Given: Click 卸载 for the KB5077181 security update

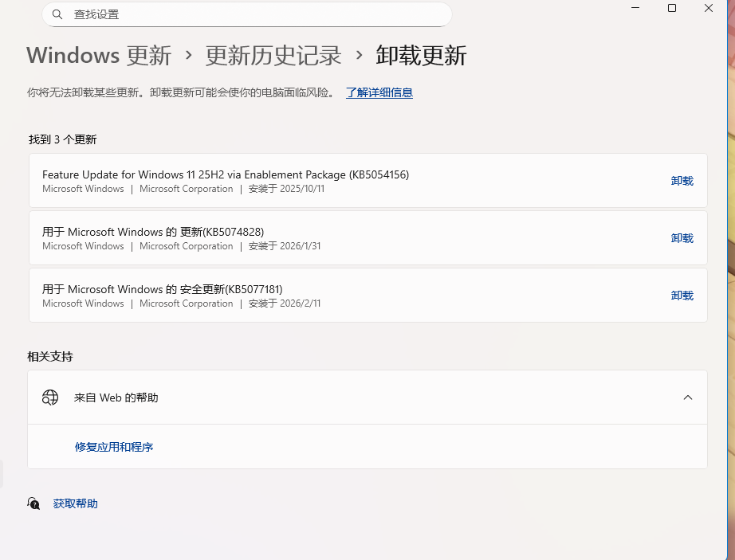Looking at the screenshot, I should click(682, 296).
